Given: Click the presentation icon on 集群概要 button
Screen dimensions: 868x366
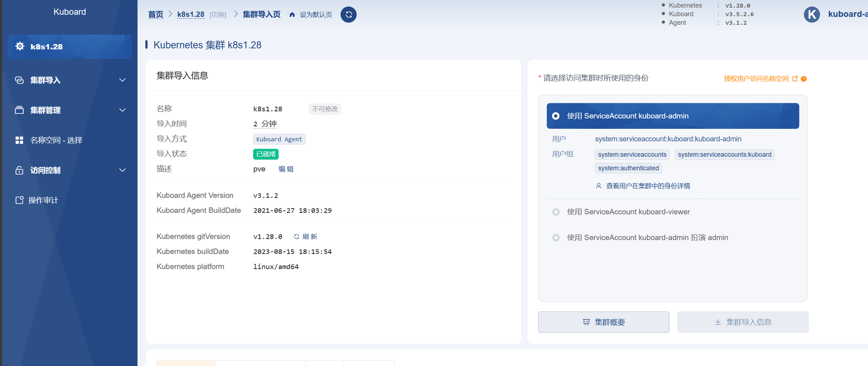Looking at the screenshot, I should (586, 322).
